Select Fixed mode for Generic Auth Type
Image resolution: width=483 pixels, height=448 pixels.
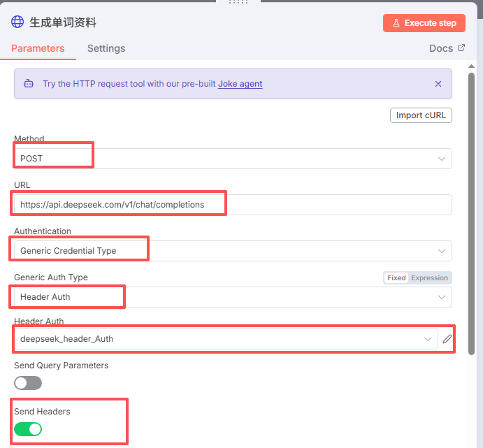396,277
